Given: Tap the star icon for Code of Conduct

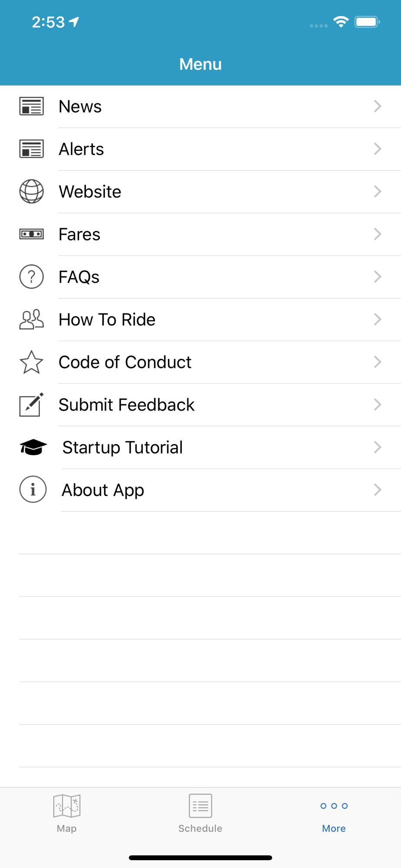Looking at the screenshot, I should point(31,362).
